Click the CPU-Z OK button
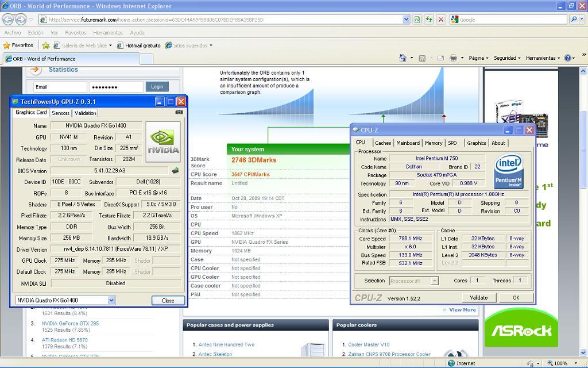The height and width of the screenshot is (368, 588). tap(516, 298)
